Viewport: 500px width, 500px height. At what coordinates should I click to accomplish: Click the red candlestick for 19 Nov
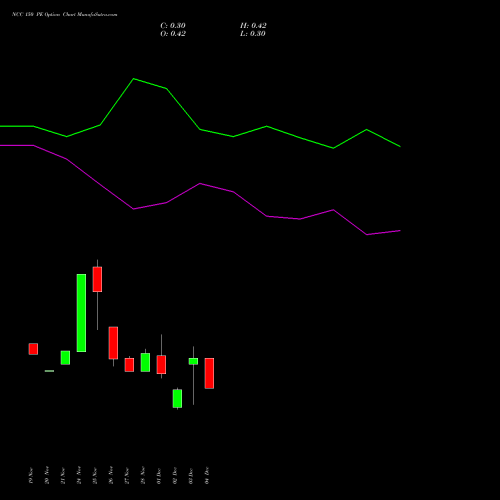click(33, 349)
